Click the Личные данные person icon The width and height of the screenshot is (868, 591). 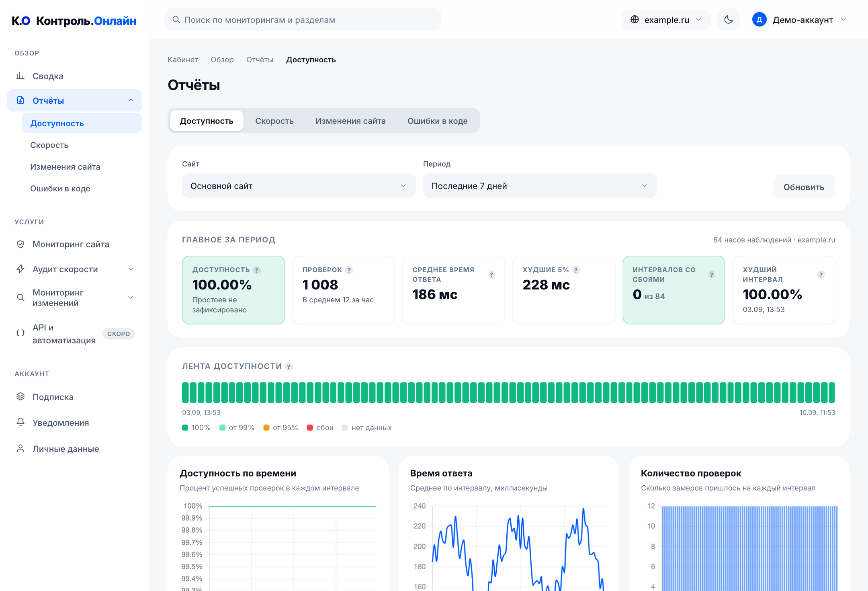[x=20, y=448]
